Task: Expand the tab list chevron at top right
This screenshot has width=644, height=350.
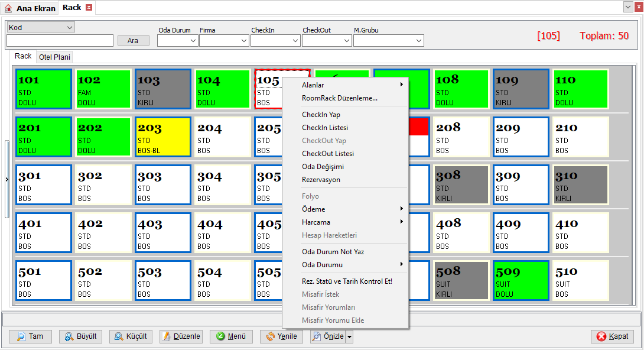Action: 628,7
